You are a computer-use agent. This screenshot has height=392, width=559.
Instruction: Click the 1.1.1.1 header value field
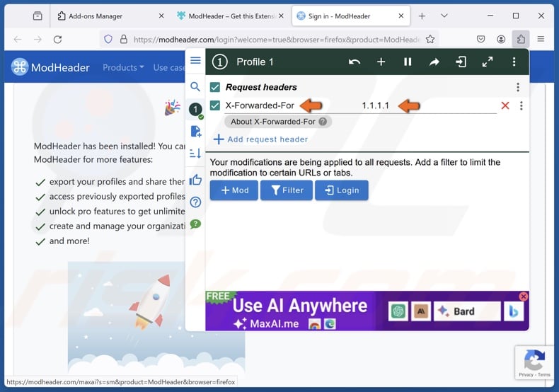click(x=376, y=105)
